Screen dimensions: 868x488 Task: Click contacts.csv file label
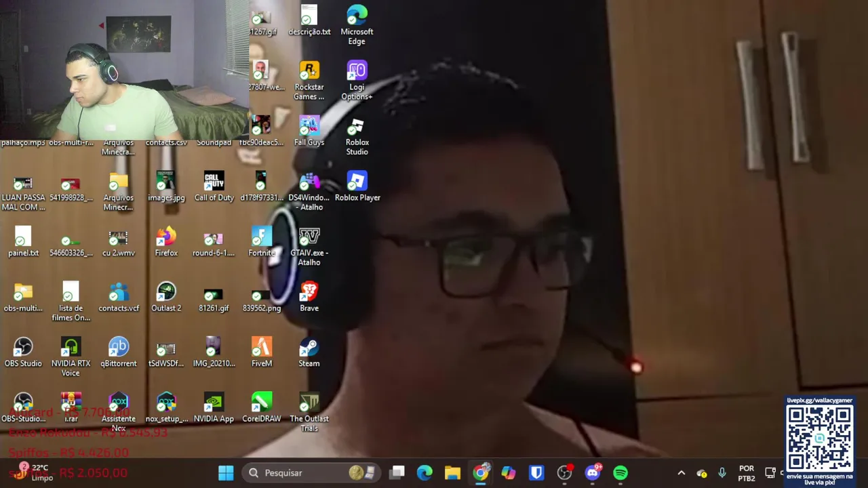click(166, 142)
